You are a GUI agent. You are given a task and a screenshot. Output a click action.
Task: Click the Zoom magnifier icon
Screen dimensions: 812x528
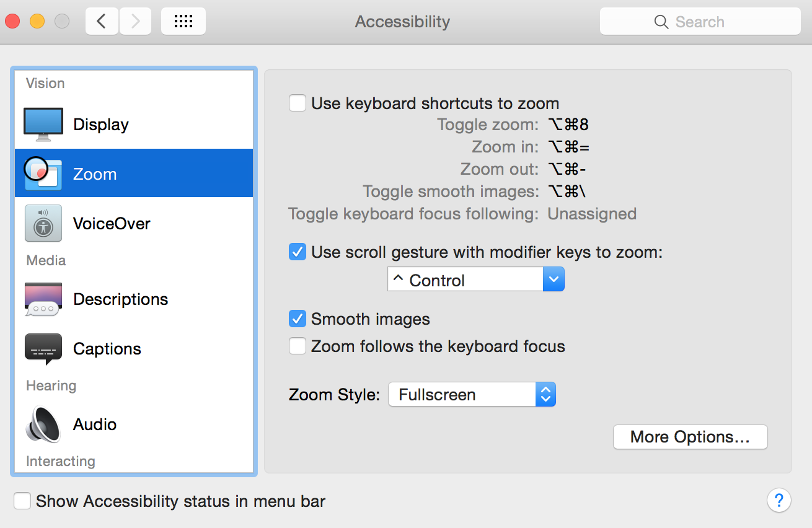(43, 174)
